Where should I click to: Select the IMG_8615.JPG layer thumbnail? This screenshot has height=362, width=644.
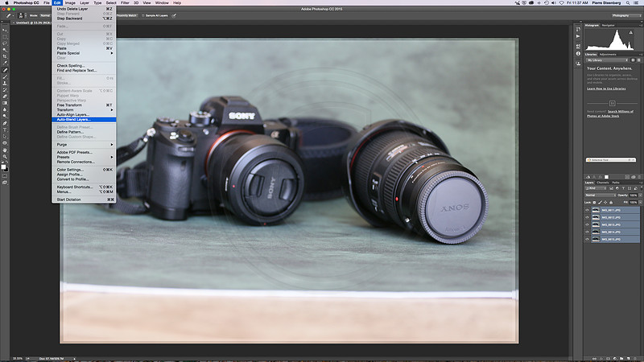(596, 239)
